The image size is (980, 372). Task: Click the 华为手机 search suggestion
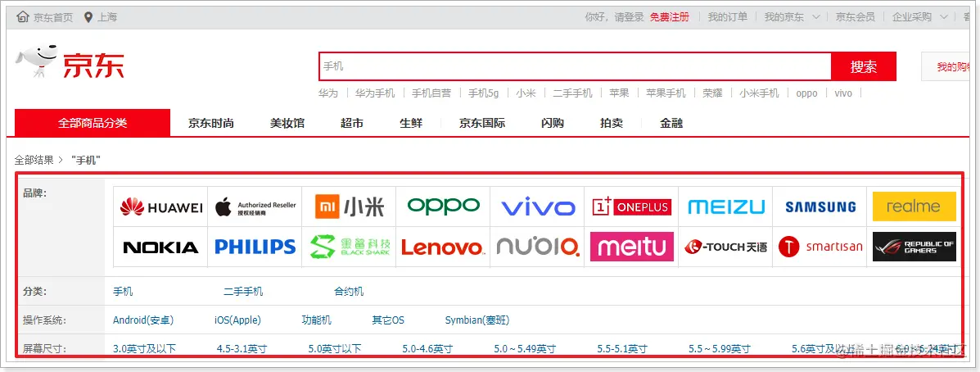[x=375, y=93]
